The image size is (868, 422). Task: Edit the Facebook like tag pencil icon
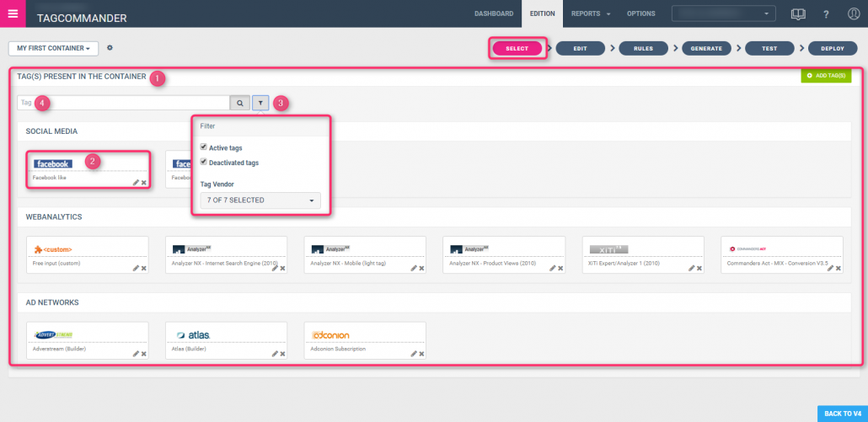click(136, 183)
